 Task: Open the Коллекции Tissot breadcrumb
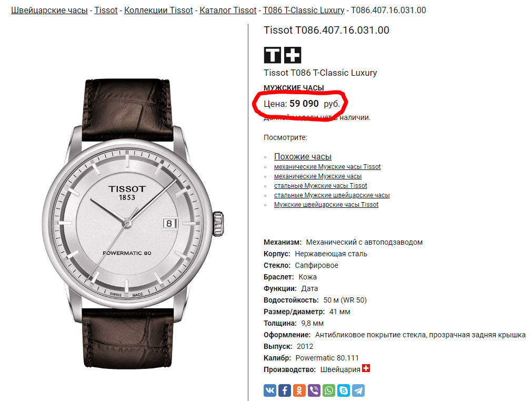(158, 11)
